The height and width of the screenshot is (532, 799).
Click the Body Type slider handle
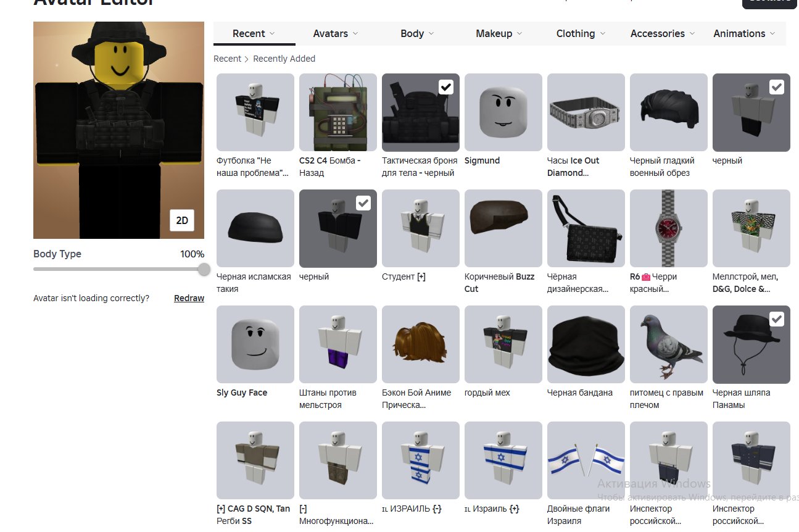click(x=204, y=269)
